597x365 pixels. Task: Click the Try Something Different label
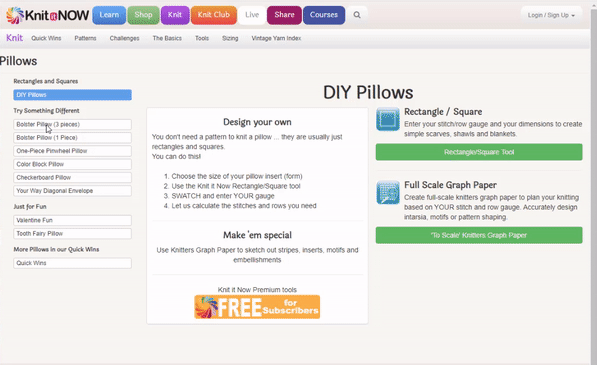[x=46, y=111]
